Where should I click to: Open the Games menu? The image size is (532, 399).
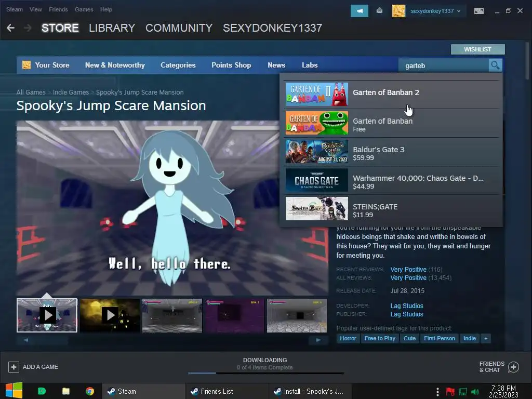click(84, 9)
